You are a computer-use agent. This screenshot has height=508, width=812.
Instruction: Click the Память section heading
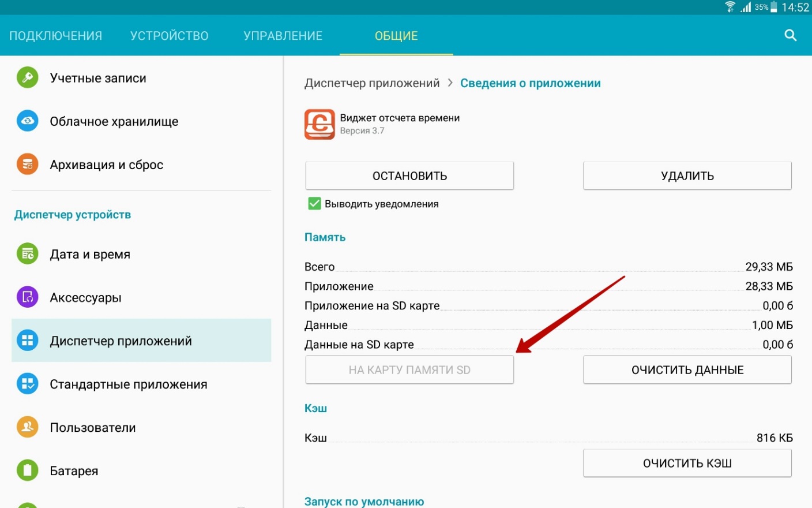point(325,237)
